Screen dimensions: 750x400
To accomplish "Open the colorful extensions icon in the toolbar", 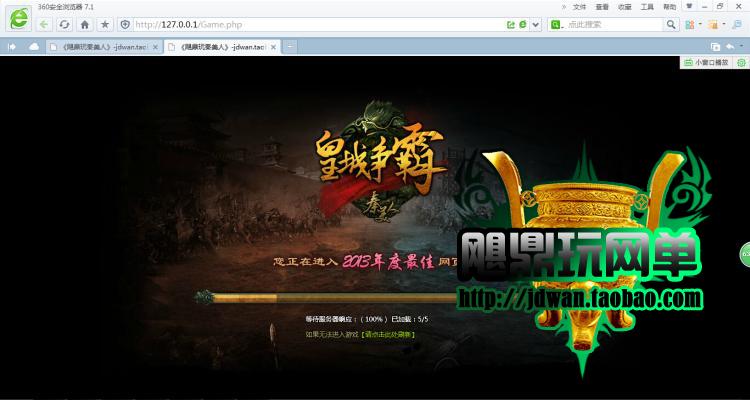I will tap(689, 24).
